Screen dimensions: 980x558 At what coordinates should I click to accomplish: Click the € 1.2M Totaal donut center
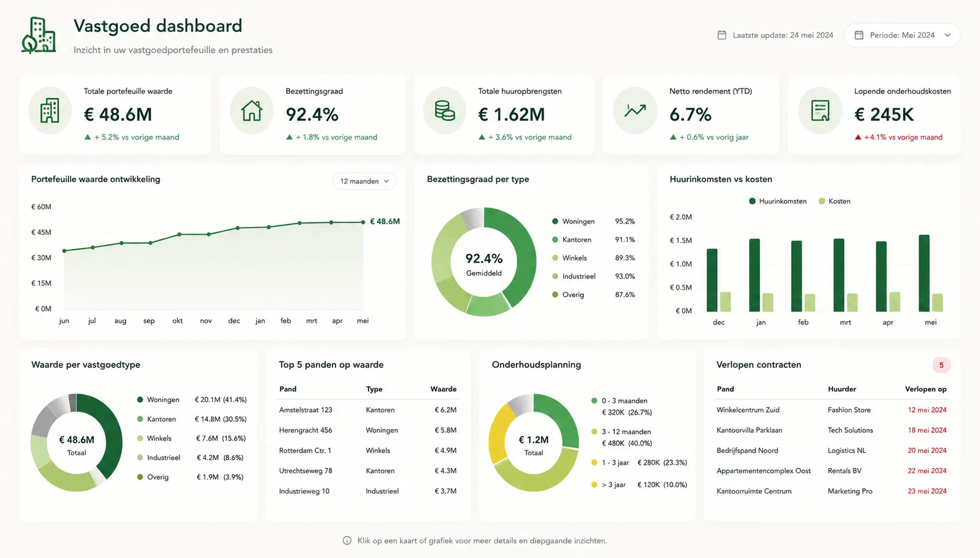point(534,445)
